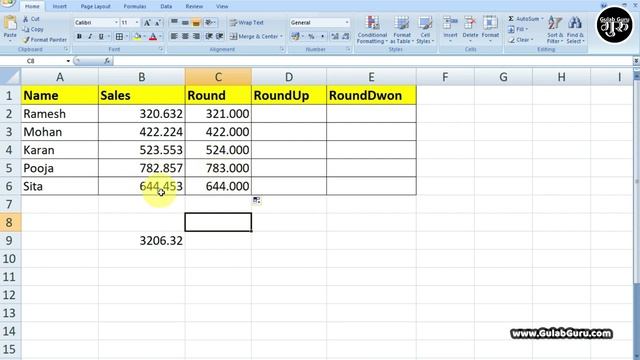
Task: Switch to the Data tab
Action: tap(166, 7)
